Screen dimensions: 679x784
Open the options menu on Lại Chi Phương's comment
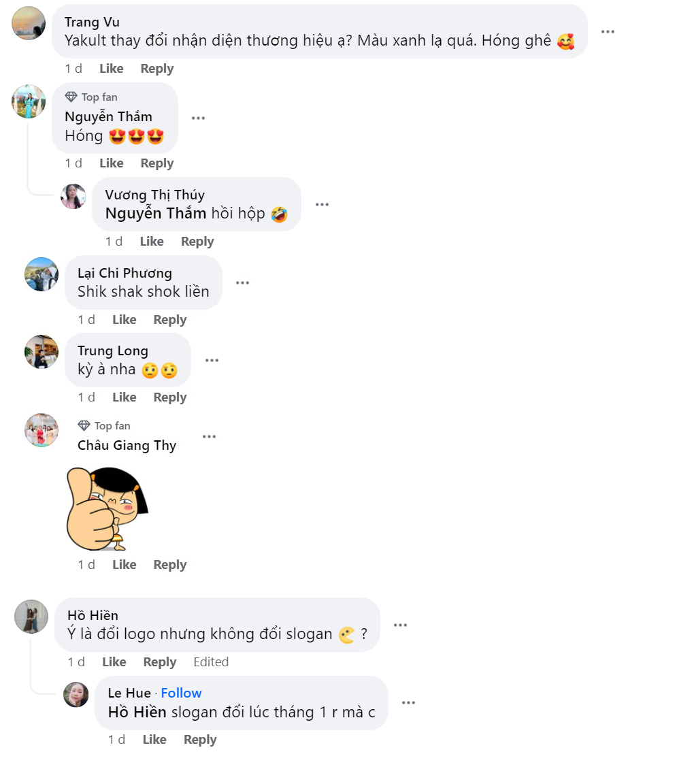coord(242,282)
